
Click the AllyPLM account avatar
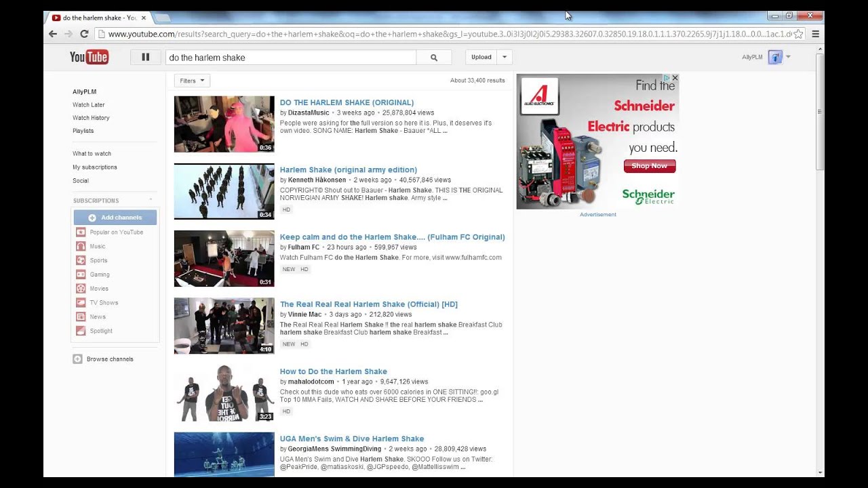(x=775, y=58)
